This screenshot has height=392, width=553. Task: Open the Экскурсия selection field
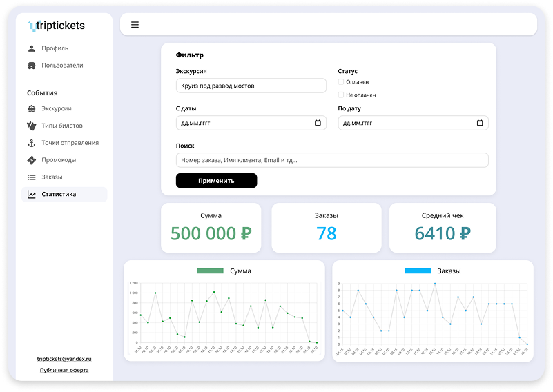(x=251, y=86)
